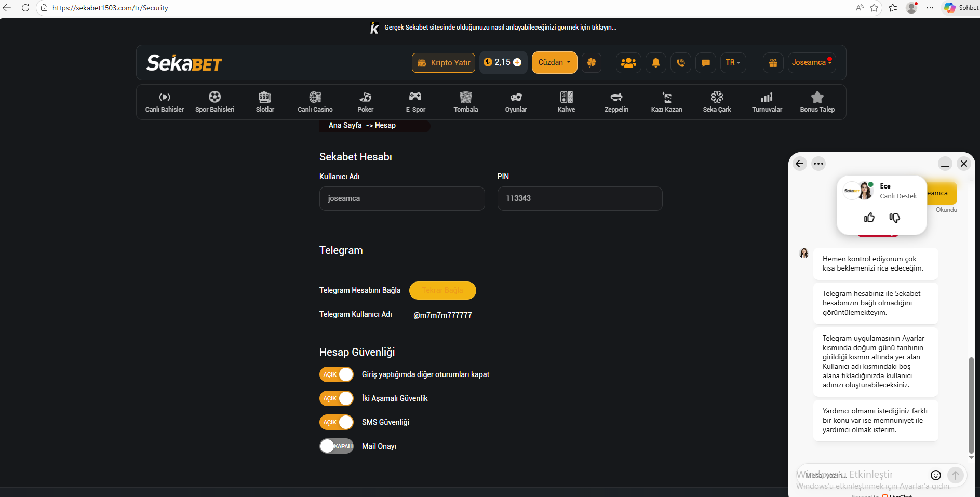
Task: Open E-Spor section
Action: (x=415, y=102)
